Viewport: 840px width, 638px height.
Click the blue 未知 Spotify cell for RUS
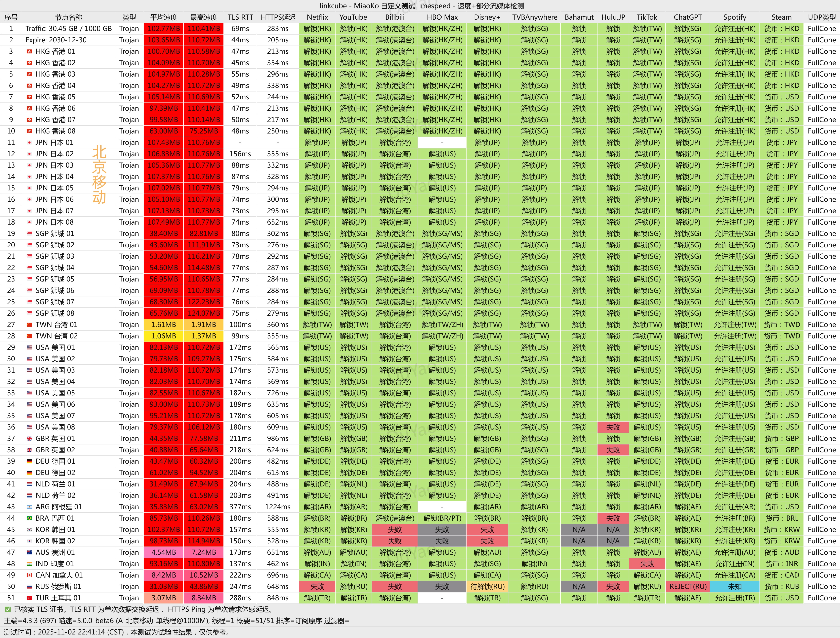pyautogui.click(x=734, y=587)
